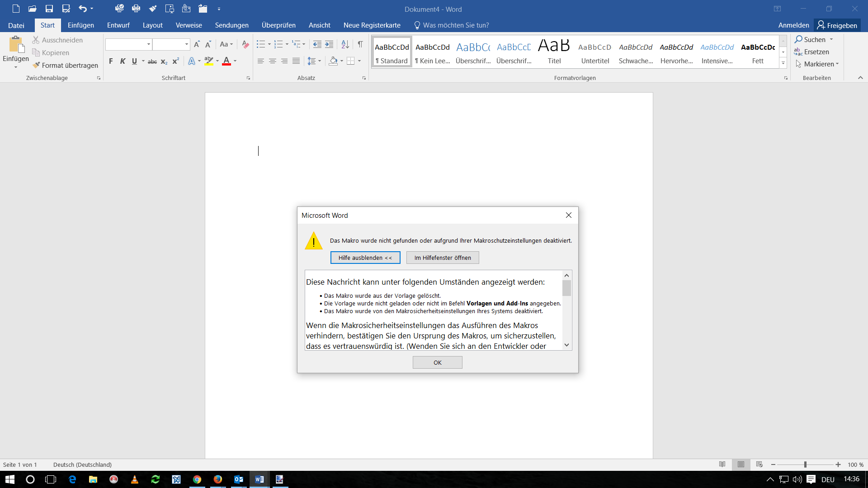The image size is (868, 488).
Task: Open font color dropdown arrow
Action: click(x=235, y=61)
